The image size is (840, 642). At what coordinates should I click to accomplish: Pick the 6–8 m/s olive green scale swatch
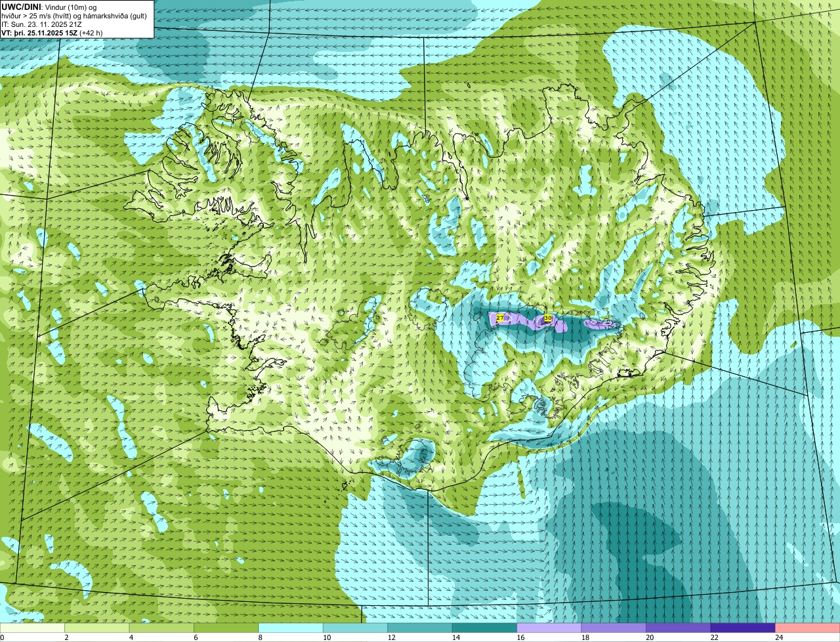[x=226, y=628]
